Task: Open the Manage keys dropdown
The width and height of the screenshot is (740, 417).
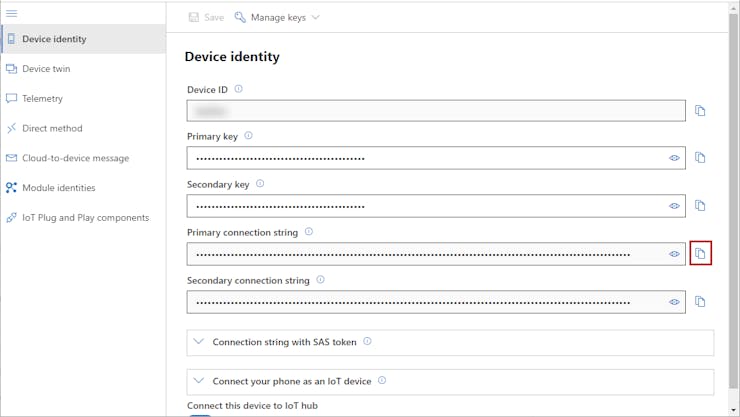Action: (x=277, y=17)
